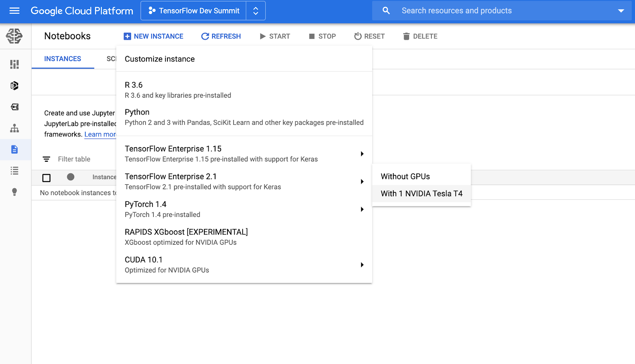Click the Start play triangle icon
The height and width of the screenshot is (364, 635).
263,36
